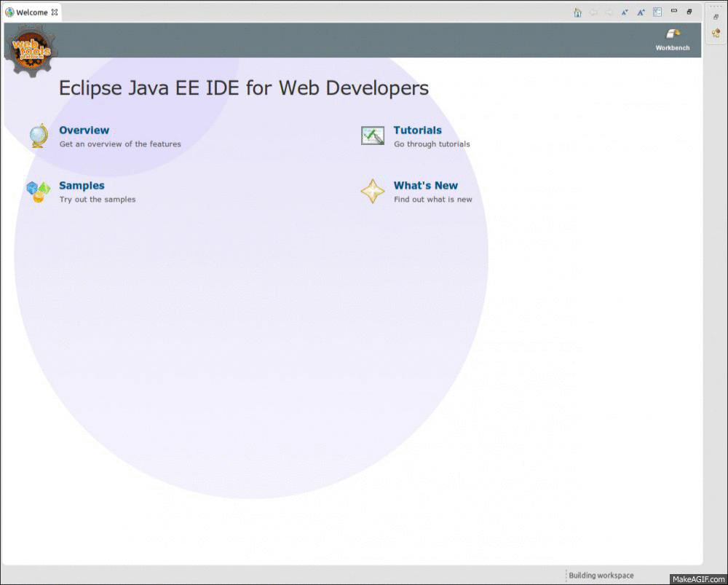Minimize the Welcome view

point(674,11)
